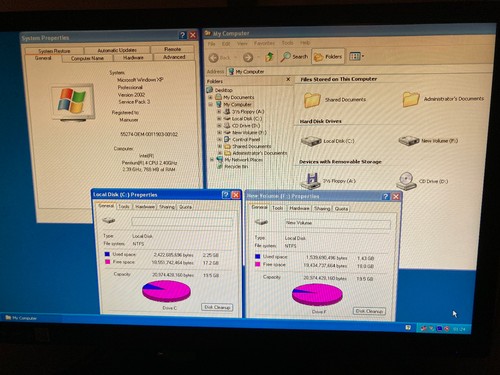
Task: Open the Help menu in My Computer
Action: click(305, 43)
